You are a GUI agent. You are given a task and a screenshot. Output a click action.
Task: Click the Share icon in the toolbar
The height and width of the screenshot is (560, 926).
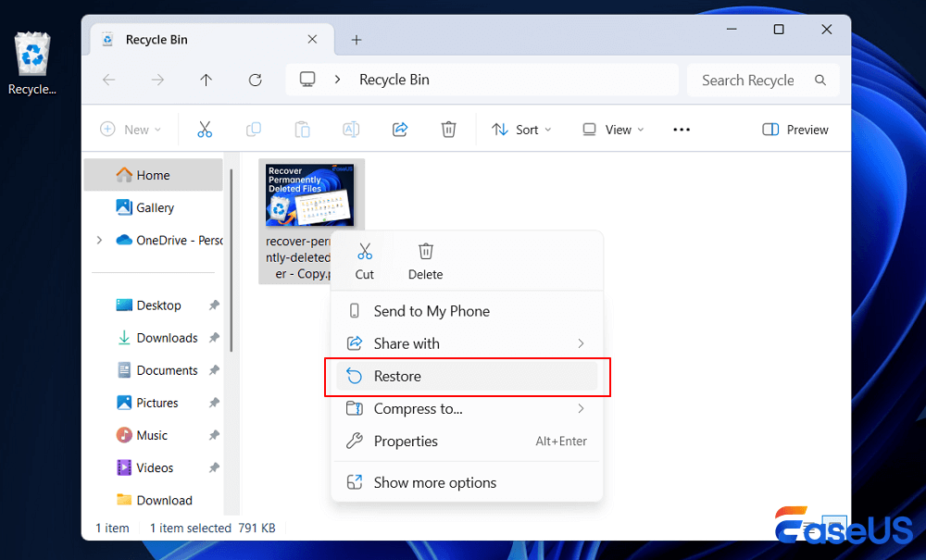[400, 129]
